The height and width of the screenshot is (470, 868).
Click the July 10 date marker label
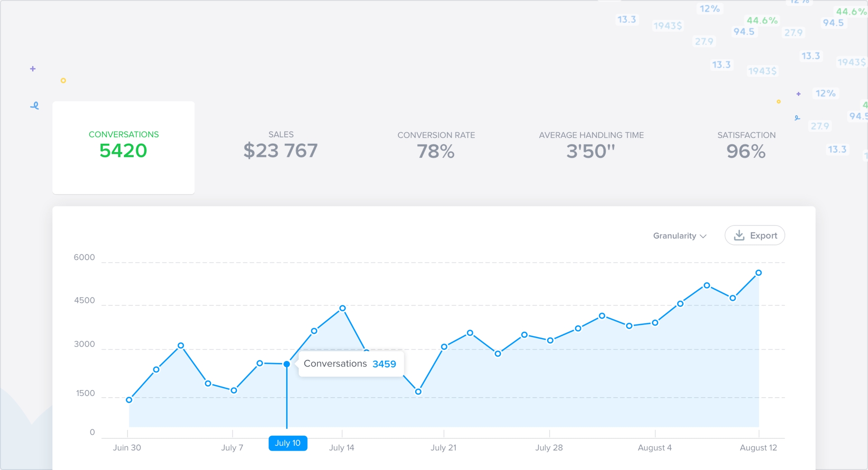288,443
